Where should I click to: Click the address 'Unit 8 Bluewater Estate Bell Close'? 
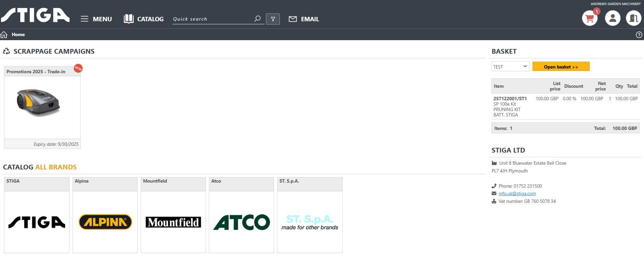[x=533, y=163]
